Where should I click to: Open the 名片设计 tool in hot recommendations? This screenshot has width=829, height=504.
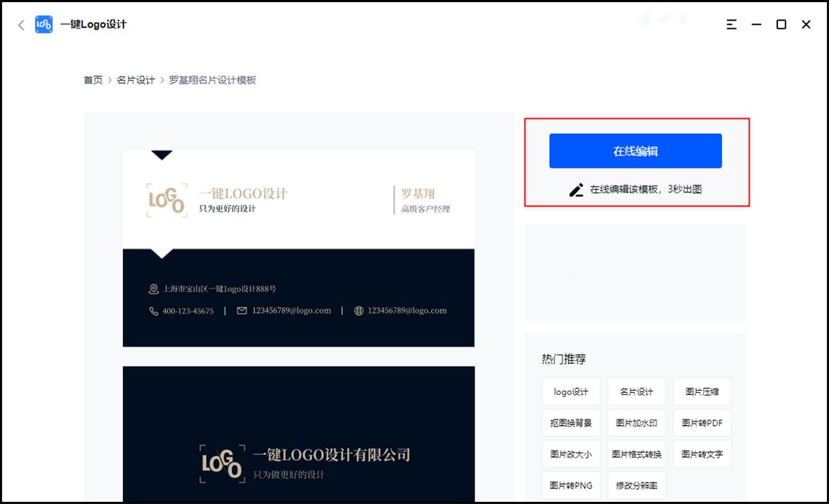636,391
